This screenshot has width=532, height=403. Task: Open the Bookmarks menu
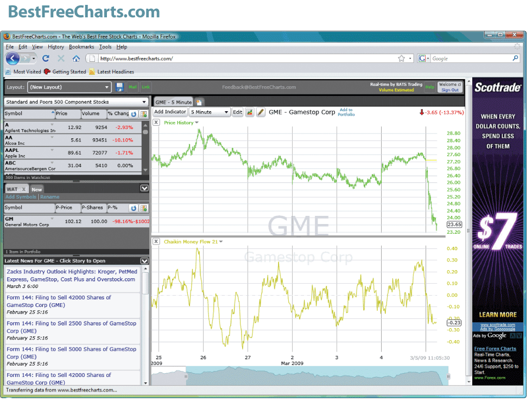click(x=81, y=47)
